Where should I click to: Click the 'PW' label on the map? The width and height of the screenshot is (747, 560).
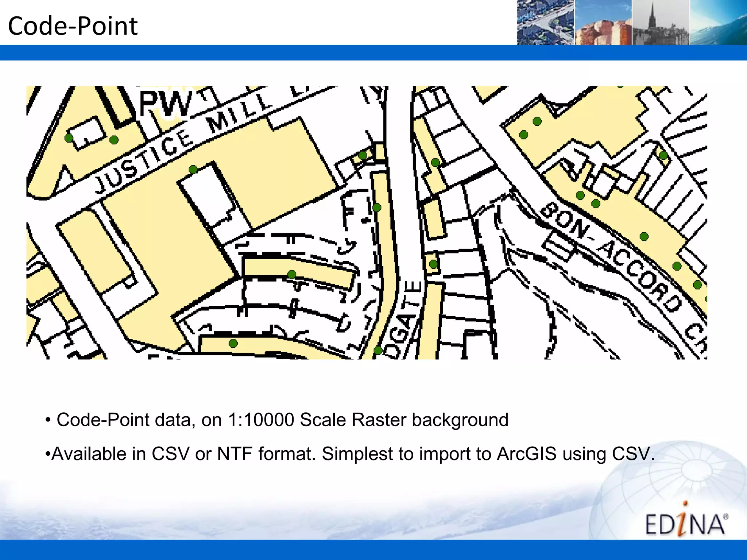166,104
